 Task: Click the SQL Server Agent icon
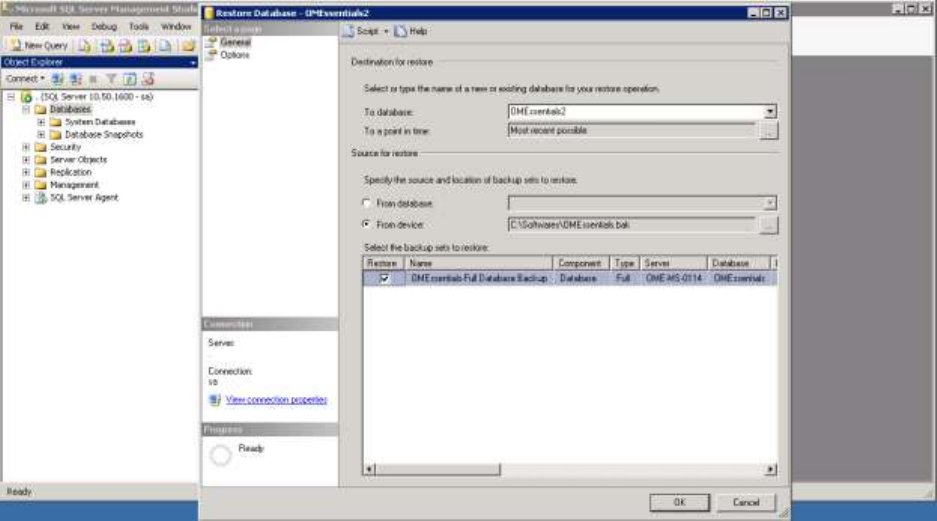pos(41,198)
